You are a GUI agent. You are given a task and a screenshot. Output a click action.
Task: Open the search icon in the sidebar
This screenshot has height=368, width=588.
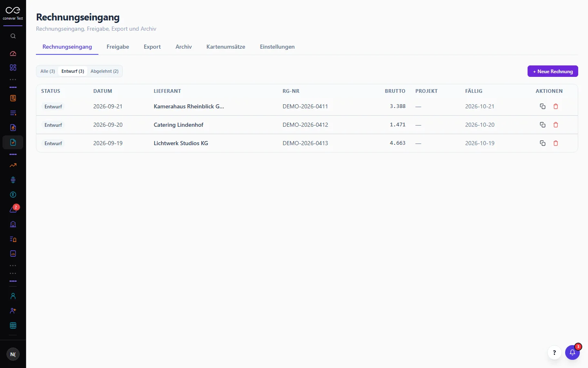(13, 36)
